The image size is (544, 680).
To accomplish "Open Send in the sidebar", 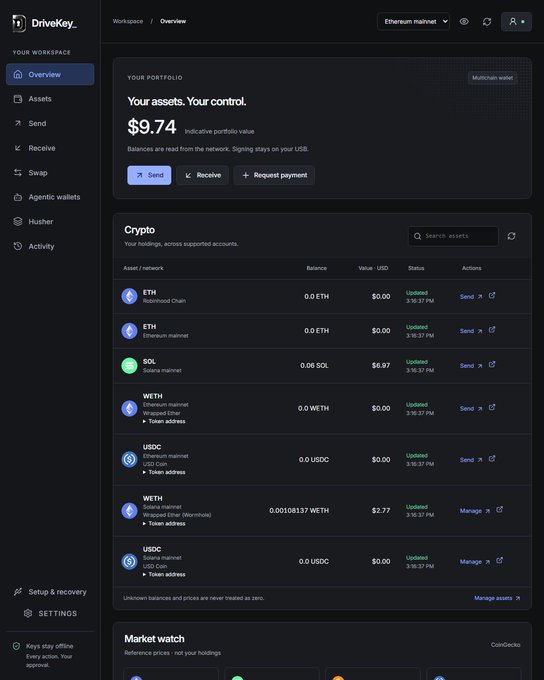I will 50,124.
